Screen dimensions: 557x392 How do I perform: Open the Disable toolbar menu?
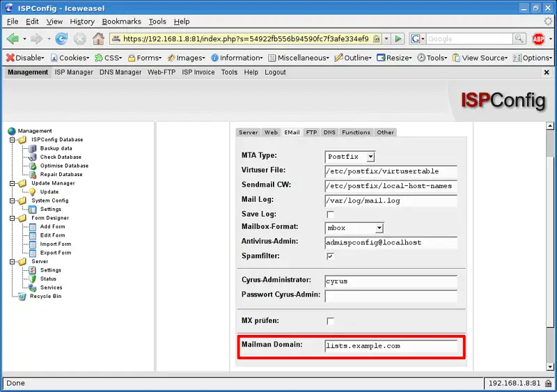coord(25,58)
